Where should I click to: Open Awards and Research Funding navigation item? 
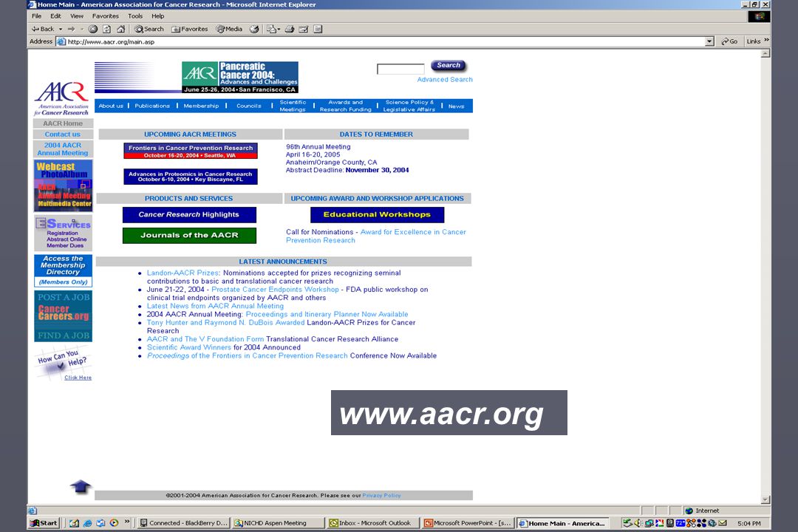[x=346, y=106]
